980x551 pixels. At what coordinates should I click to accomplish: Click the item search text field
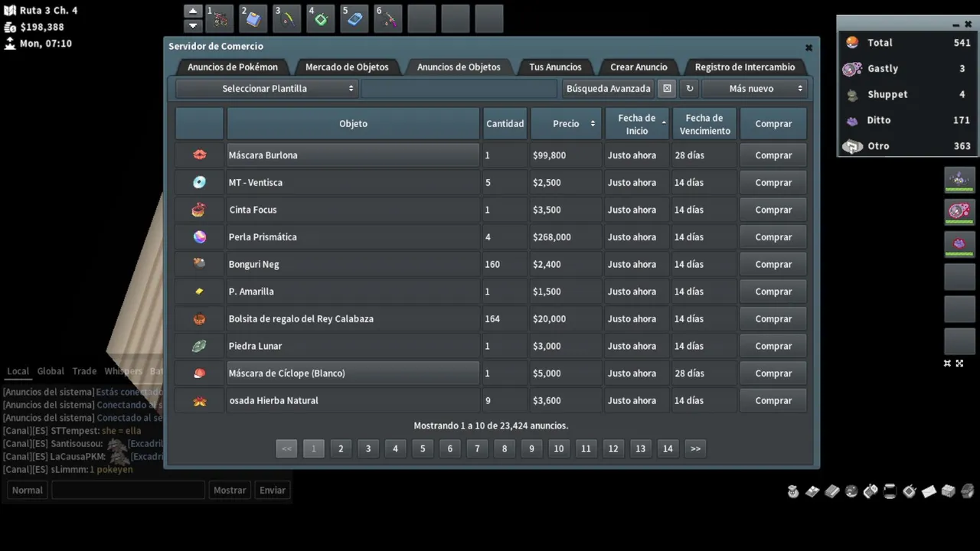459,89
